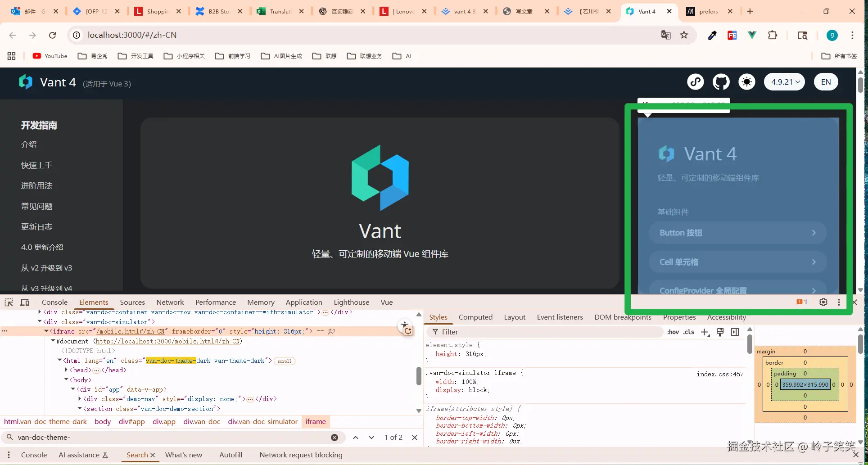Expand the head element node

pos(66,370)
